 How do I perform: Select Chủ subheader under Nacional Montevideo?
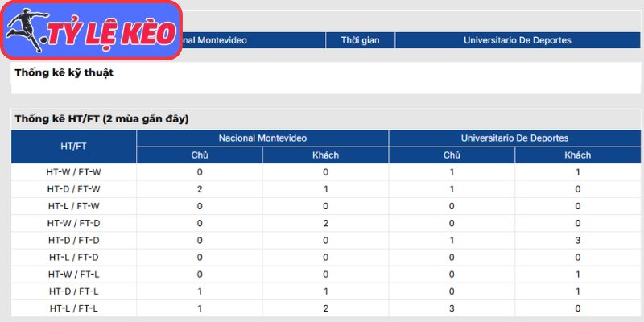(200, 155)
